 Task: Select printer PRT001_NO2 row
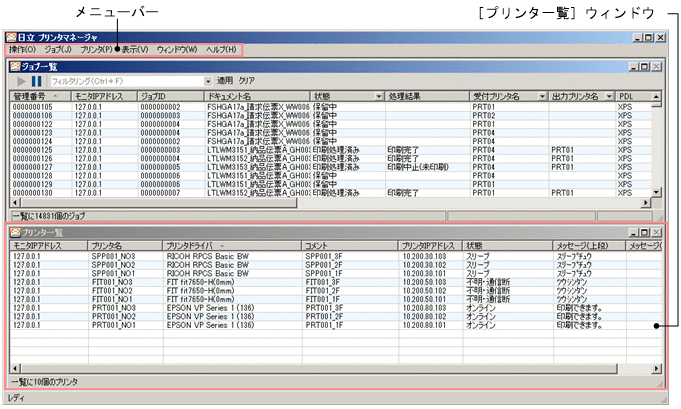click(336, 317)
